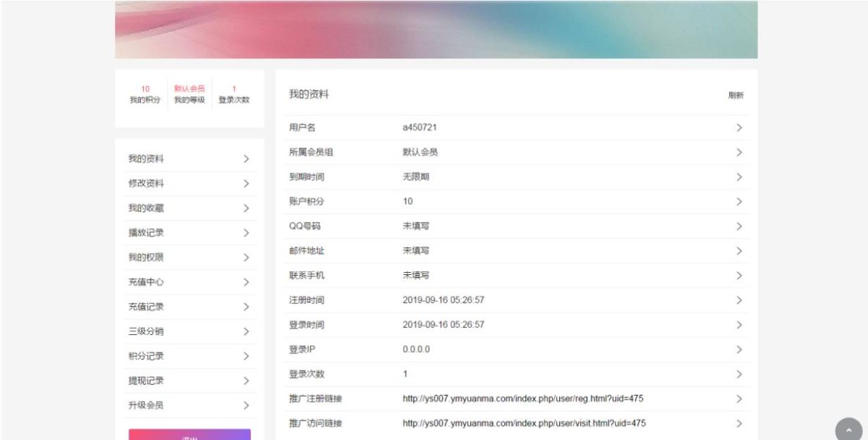Screen dimensions: 868x440
Task: Click the arrow on the 联系手机 row
Action: 739,275
